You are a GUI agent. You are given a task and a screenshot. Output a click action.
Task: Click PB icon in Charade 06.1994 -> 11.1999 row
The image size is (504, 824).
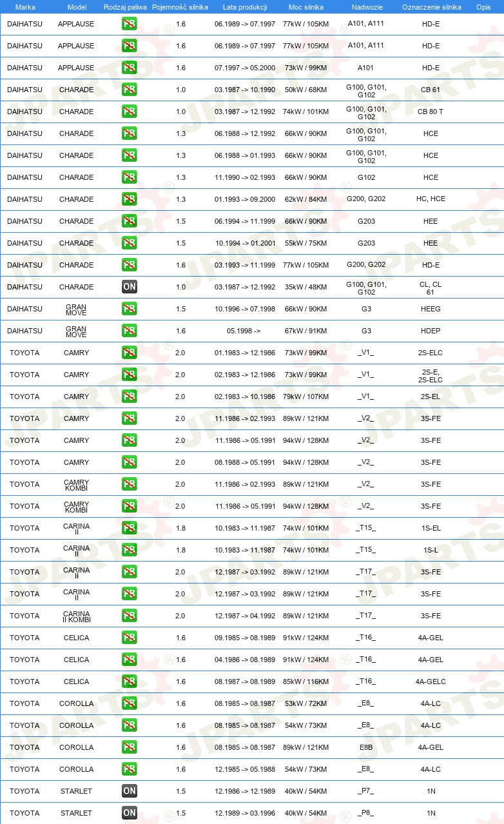click(129, 221)
